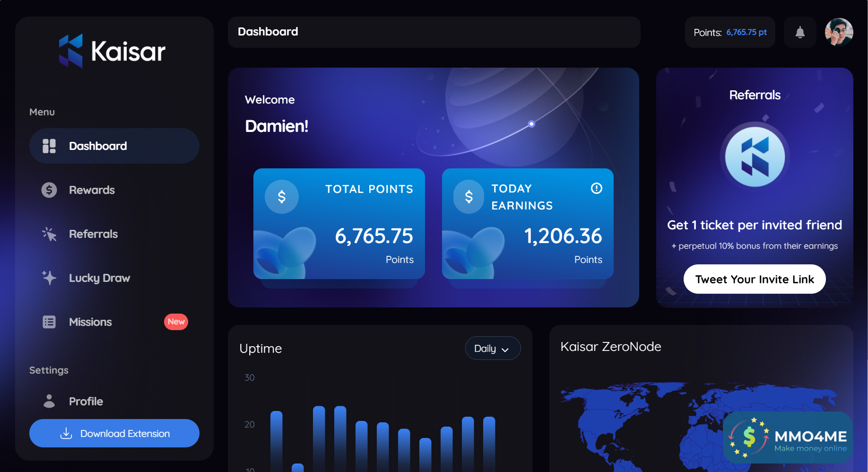The width and height of the screenshot is (868, 472).
Task: Click the New badge next to Missions
Action: click(x=176, y=322)
